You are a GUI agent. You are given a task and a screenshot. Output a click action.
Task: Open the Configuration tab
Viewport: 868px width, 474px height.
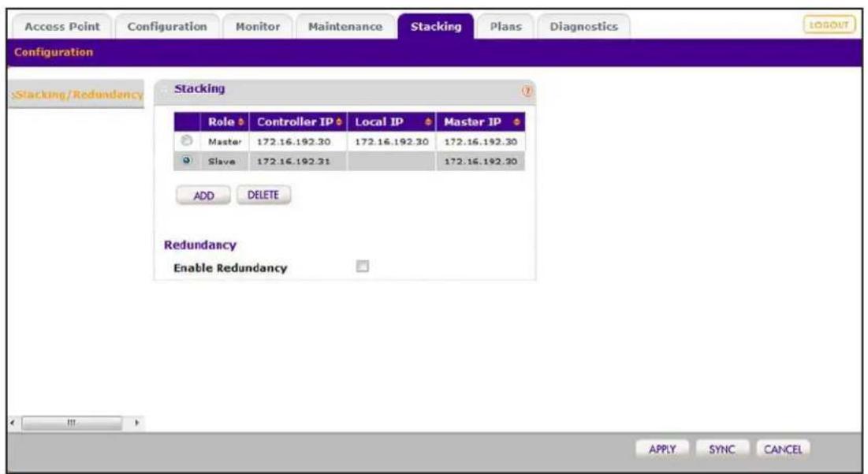tap(166, 27)
